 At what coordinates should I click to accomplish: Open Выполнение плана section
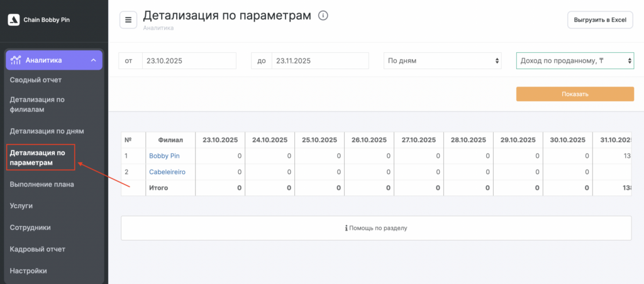point(42,184)
